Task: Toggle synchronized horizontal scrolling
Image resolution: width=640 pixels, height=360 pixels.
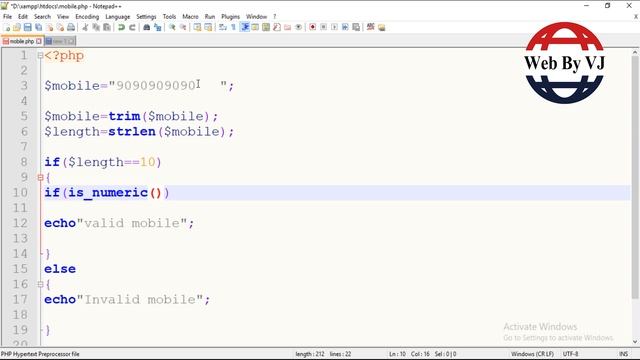Action: coord(208,27)
